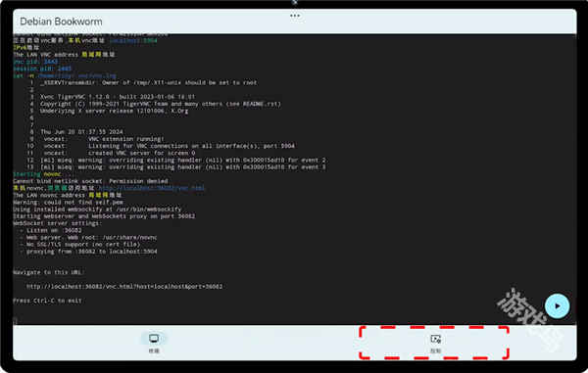Tap the round play floating button
Image resolution: width=588 pixels, height=373 pixels.
point(557,306)
